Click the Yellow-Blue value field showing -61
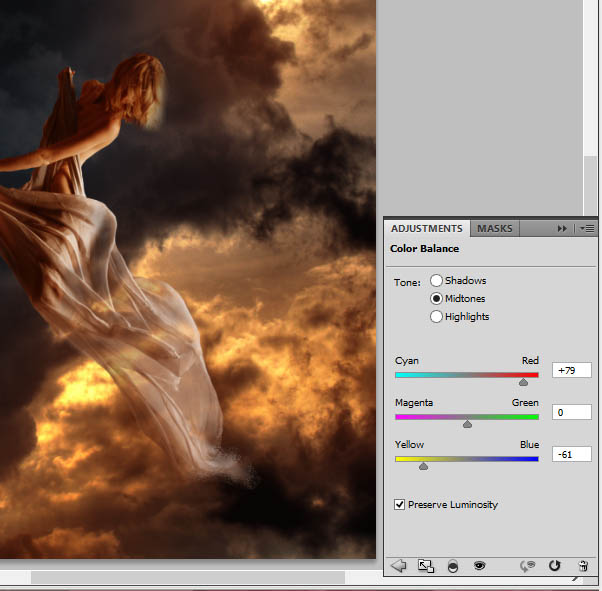Image resolution: width=602 pixels, height=591 pixels. click(571, 454)
